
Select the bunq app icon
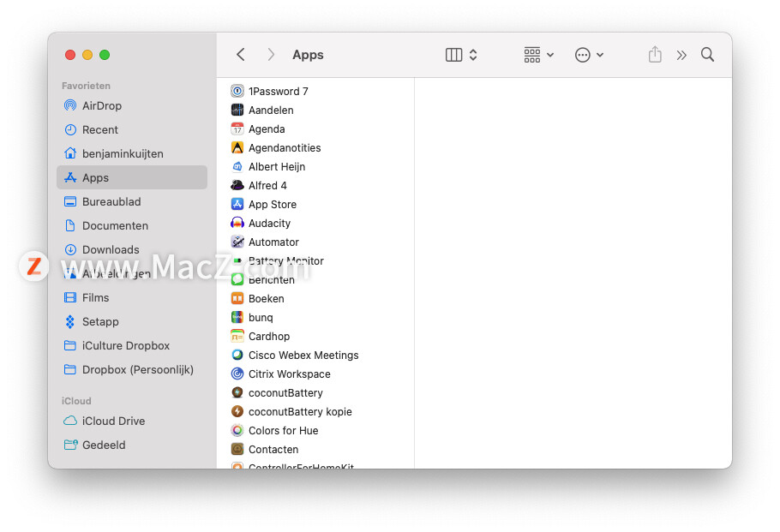coord(237,317)
